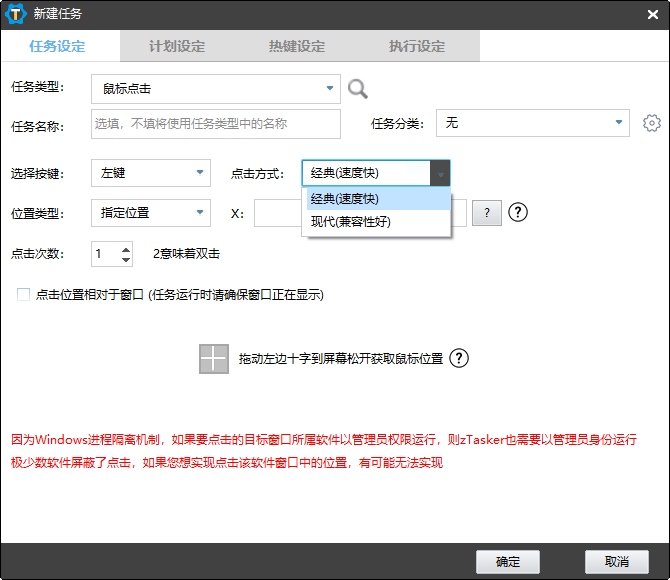Expand the 任务类型 dropdown
This screenshot has width=670, height=580.
pos(215,89)
